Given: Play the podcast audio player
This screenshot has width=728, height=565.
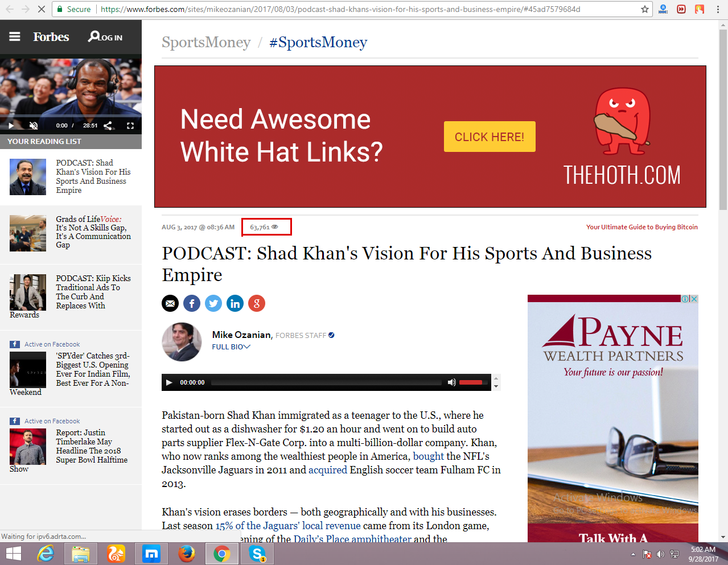Looking at the screenshot, I should [x=169, y=382].
